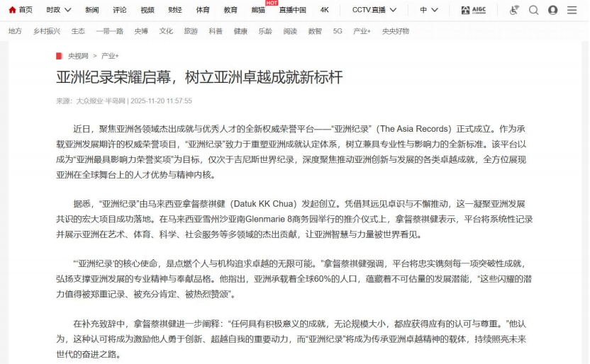Click the 央视网 breadcrumb link
The width and height of the screenshot is (590, 364).
coord(78,55)
